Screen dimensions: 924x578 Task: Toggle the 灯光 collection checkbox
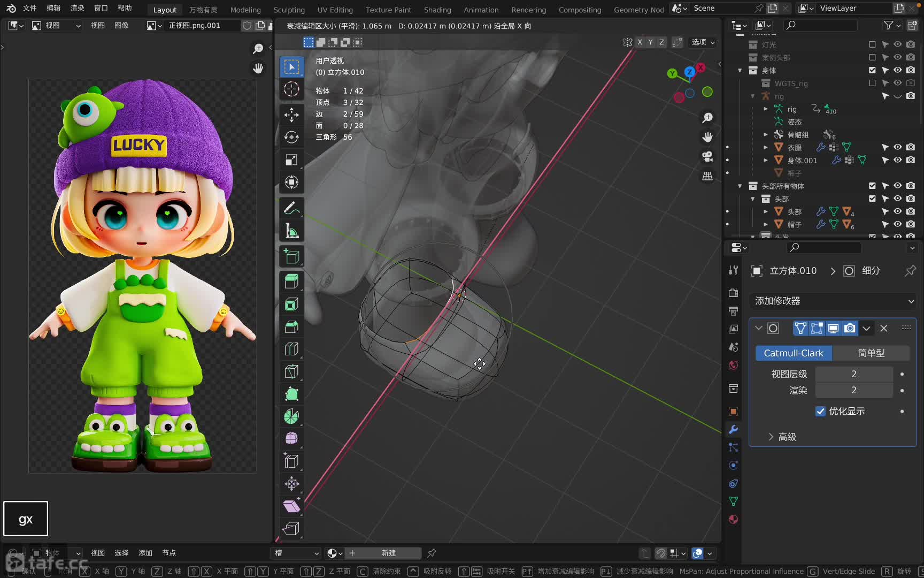pyautogui.click(x=872, y=44)
